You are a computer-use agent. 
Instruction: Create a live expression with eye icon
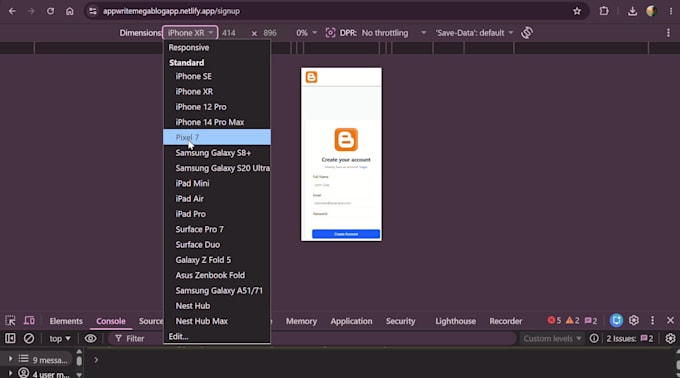90,338
